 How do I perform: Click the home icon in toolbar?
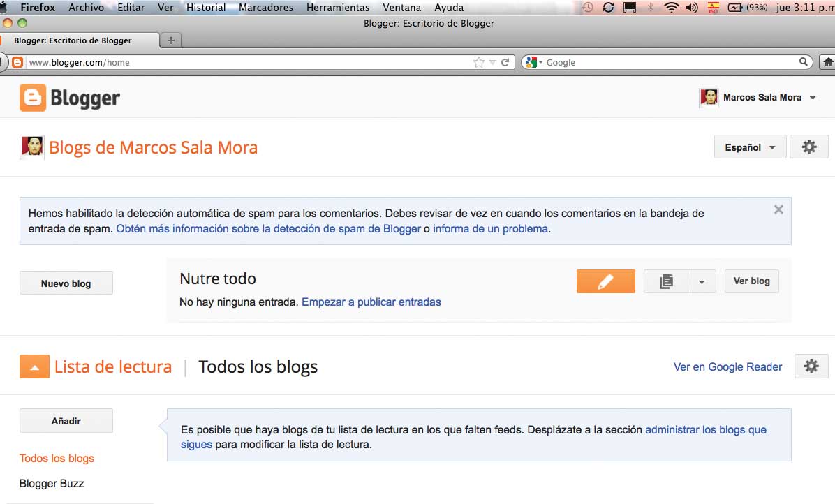828,62
